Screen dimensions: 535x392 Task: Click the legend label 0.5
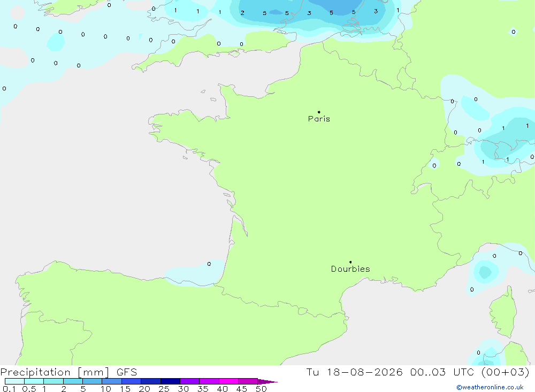tap(29, 389)
